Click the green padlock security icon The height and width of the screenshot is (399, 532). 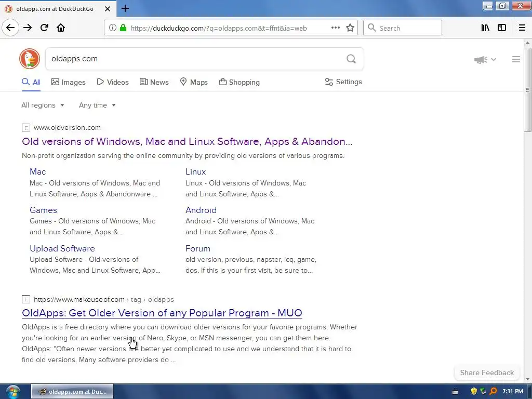[x=123, y=28]
